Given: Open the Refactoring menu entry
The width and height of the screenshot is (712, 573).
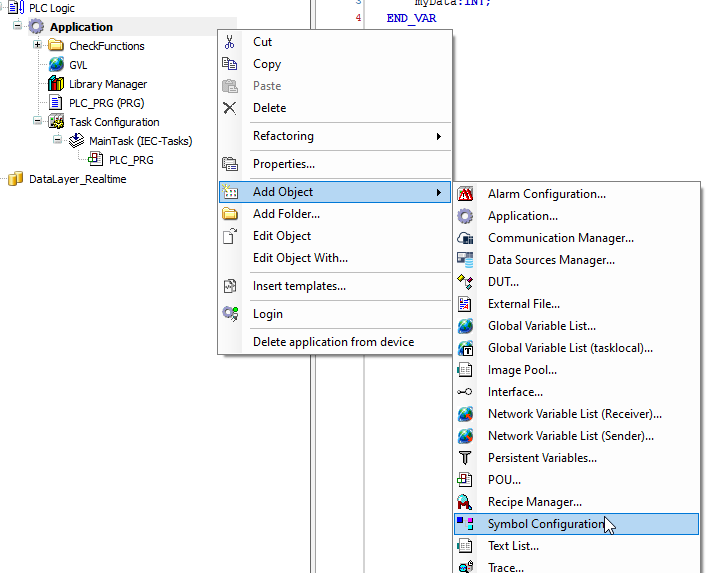Looking at the screenshot, I should (335, 136).
